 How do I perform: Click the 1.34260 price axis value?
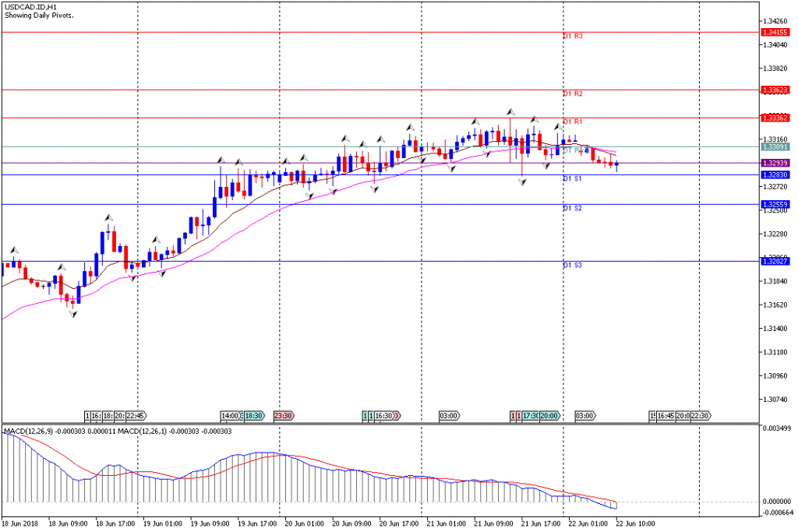pyautogui.click(x=775, y=21)
